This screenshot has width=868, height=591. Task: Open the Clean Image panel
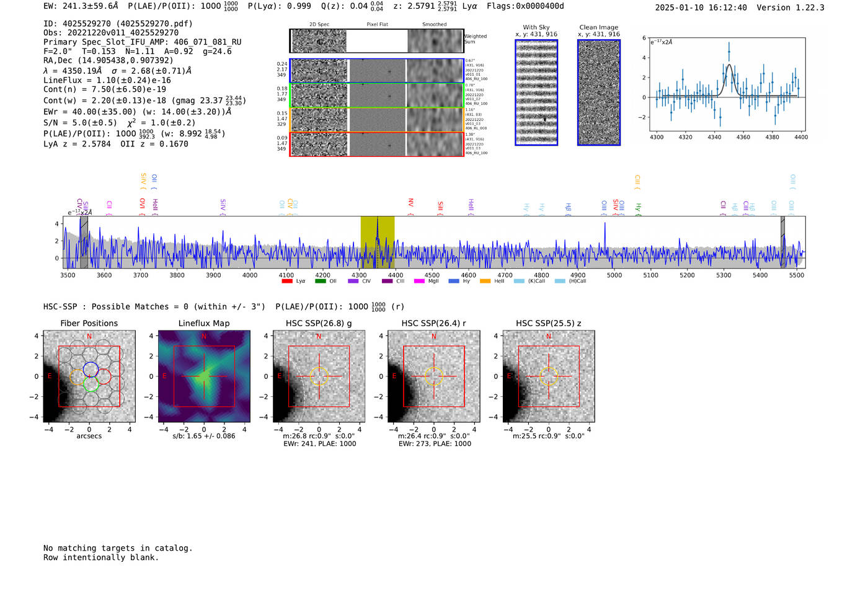(x=599, y=92)
